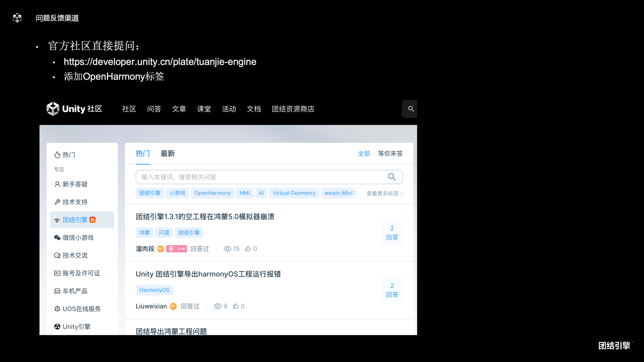Click the OpenHarmony tag

coord(212,193)
